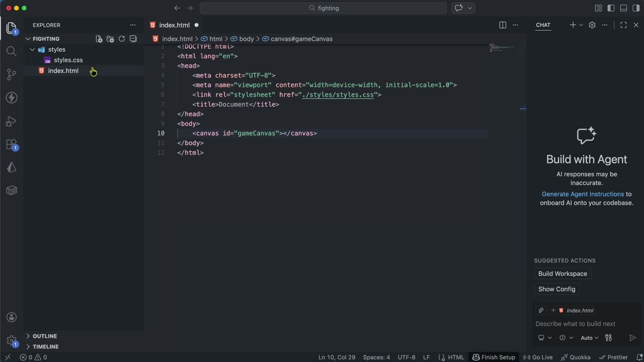Screen dimensions: 644x362
Task: Follow the ./styles/styles.css href link
Action: pos(338,95)
